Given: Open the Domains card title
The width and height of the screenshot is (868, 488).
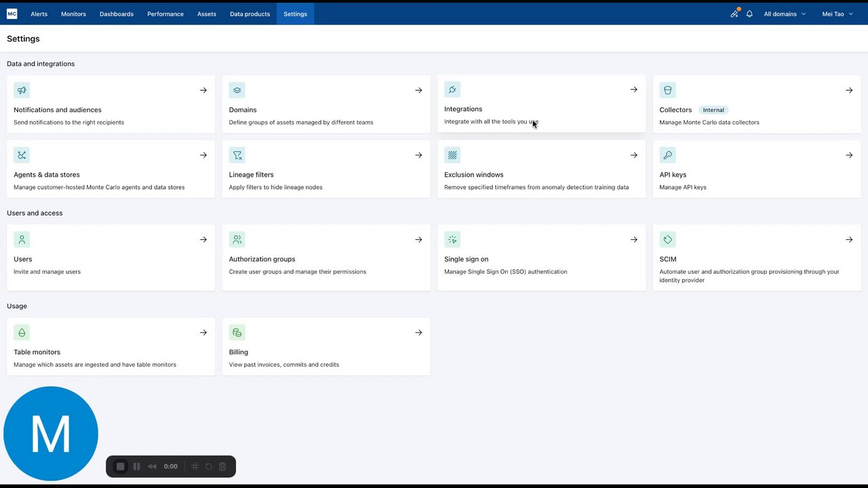Looking at the screenshot, I should point(243,110).
